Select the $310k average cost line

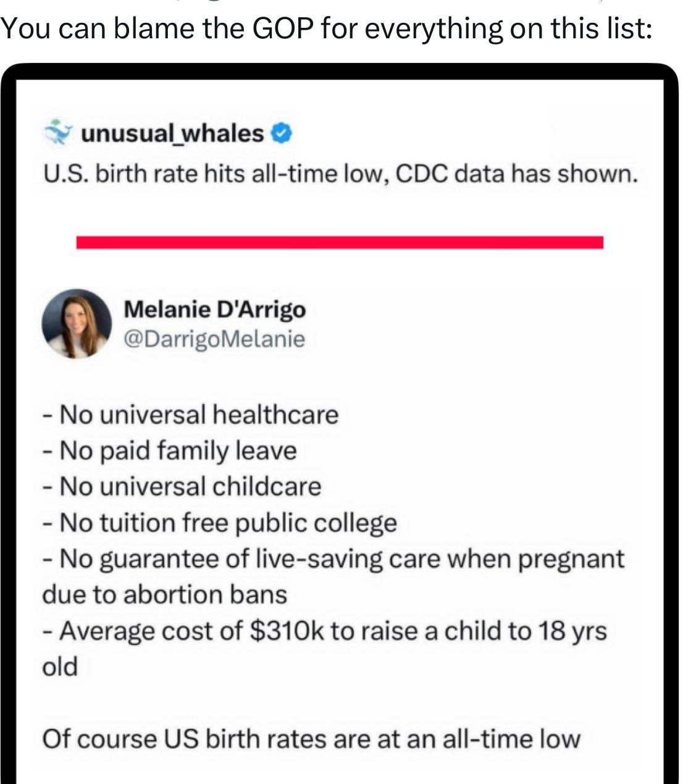[x=325, y=631]
